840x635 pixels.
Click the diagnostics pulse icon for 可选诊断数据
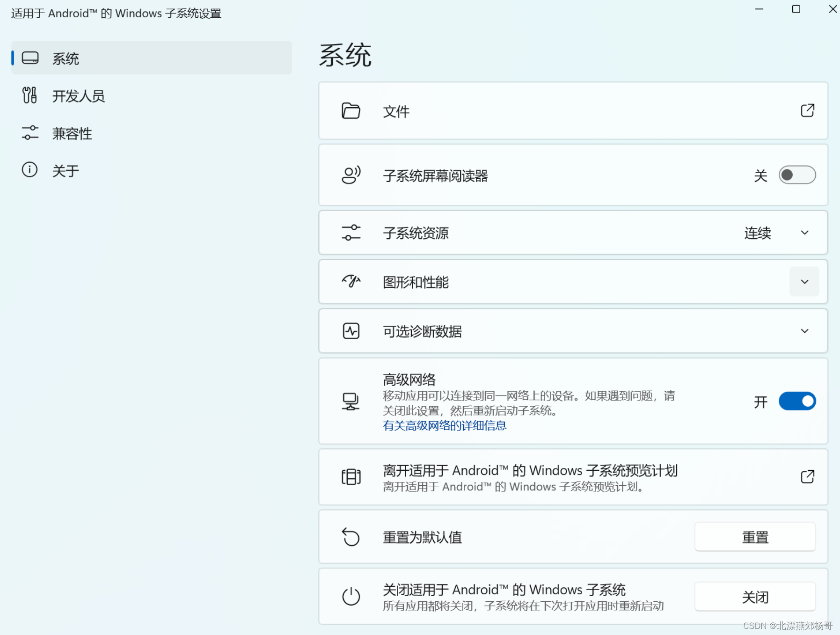click(x=351, y=331)
